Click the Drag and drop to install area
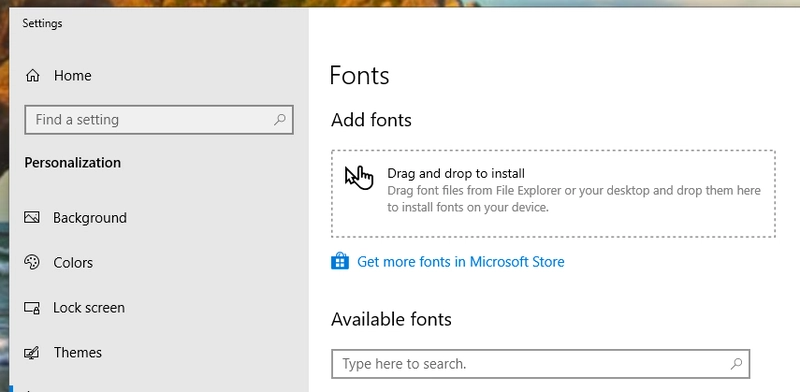 point(553,193)
